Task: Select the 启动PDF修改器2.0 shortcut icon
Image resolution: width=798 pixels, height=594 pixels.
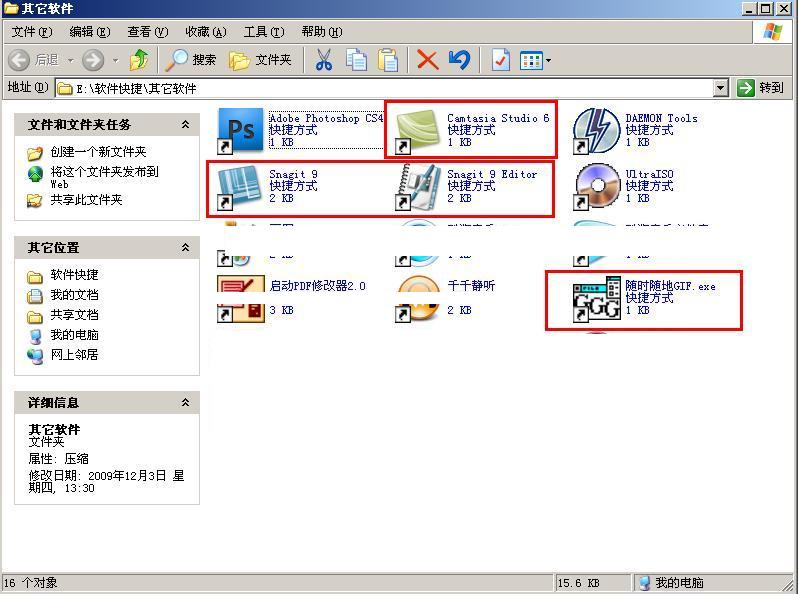Action: 241,299
